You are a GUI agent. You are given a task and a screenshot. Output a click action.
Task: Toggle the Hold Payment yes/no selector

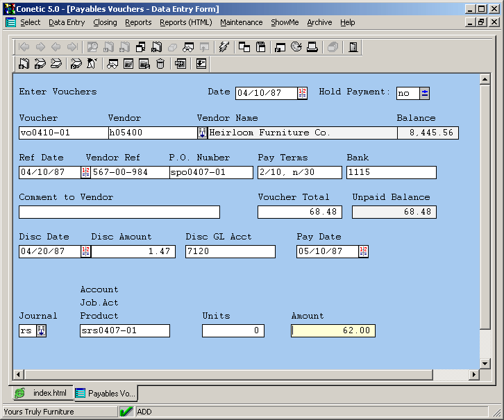click(425, 93)
